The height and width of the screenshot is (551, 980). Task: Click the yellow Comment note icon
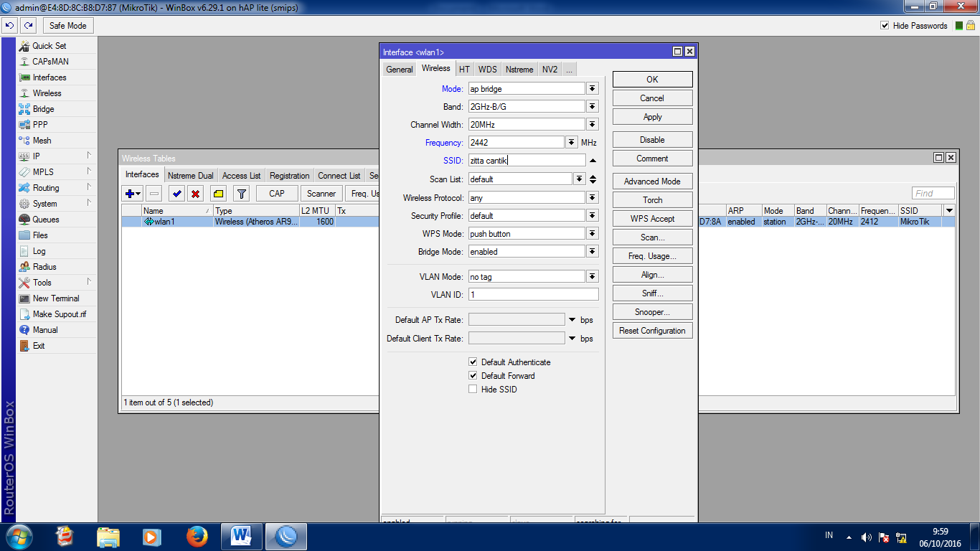[219, 194]
